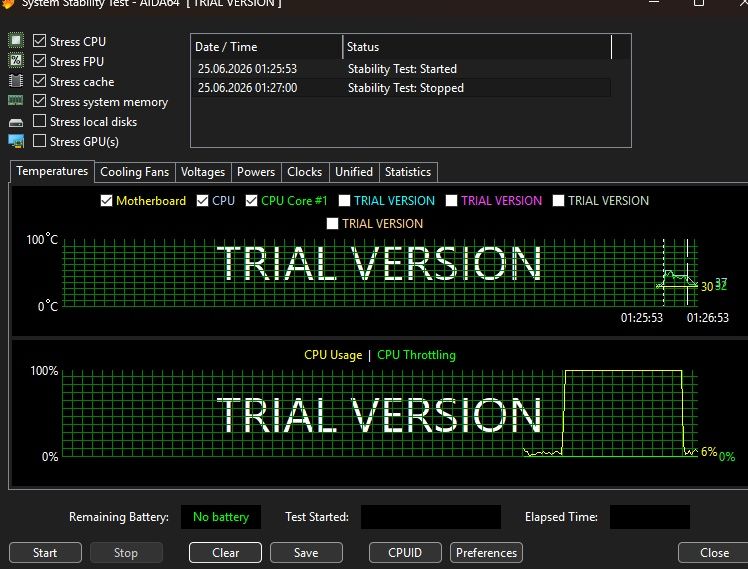Uncheck the CPU temperature checkbox

click(x=202, y=201)
